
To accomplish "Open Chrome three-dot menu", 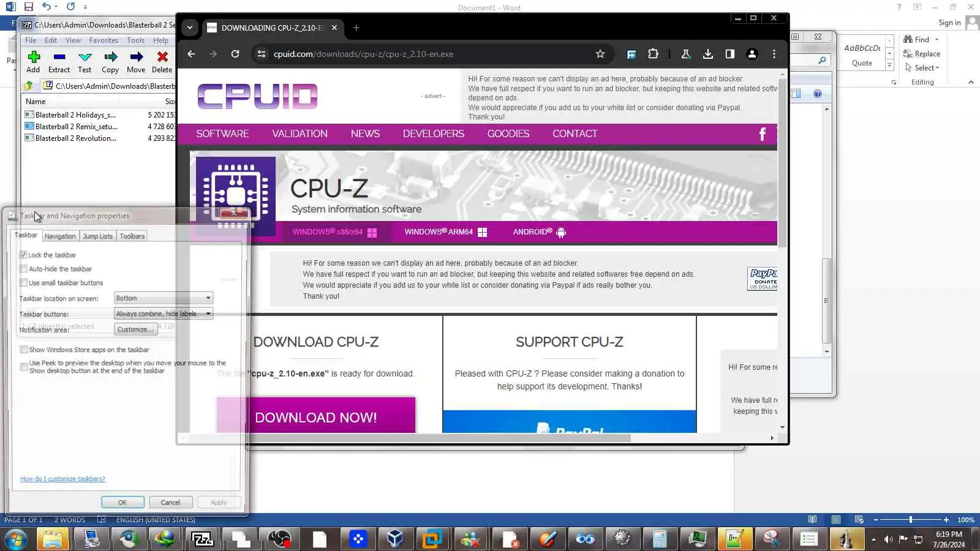I will click(x=774, y=54).
